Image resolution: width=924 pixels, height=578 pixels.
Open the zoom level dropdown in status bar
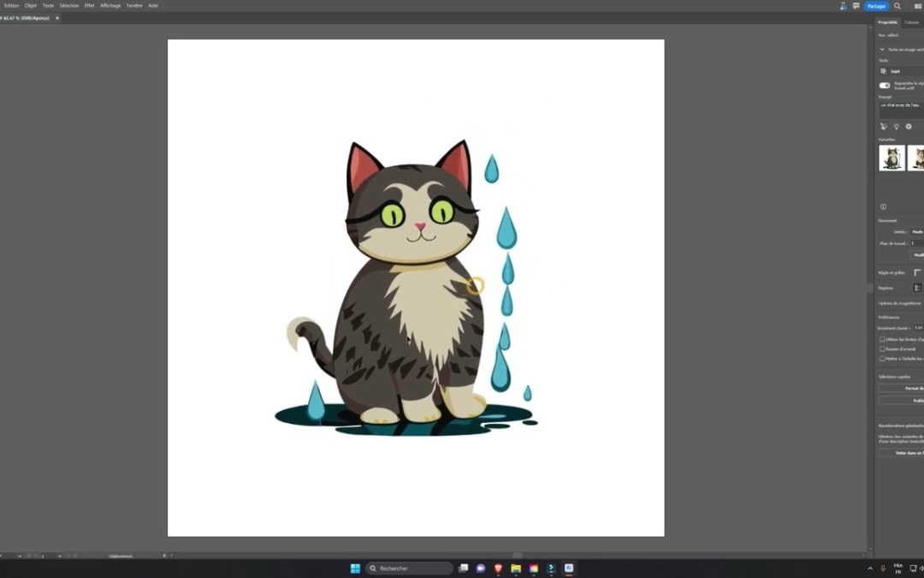[x=20, y=556]
